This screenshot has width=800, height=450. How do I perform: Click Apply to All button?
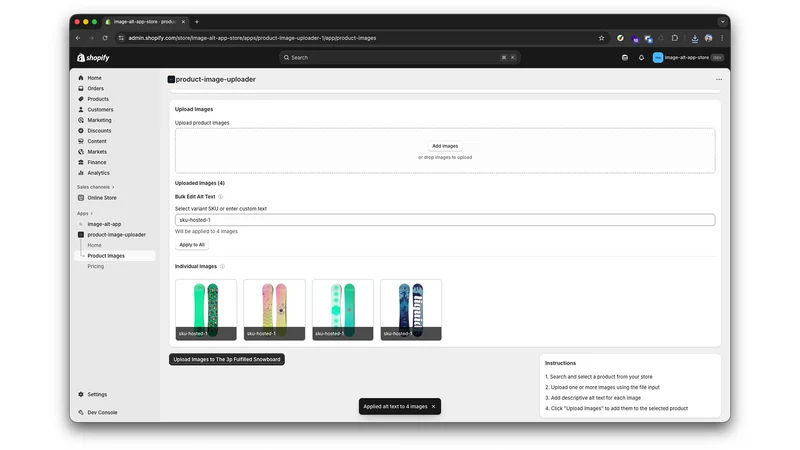tap(192, 245)
